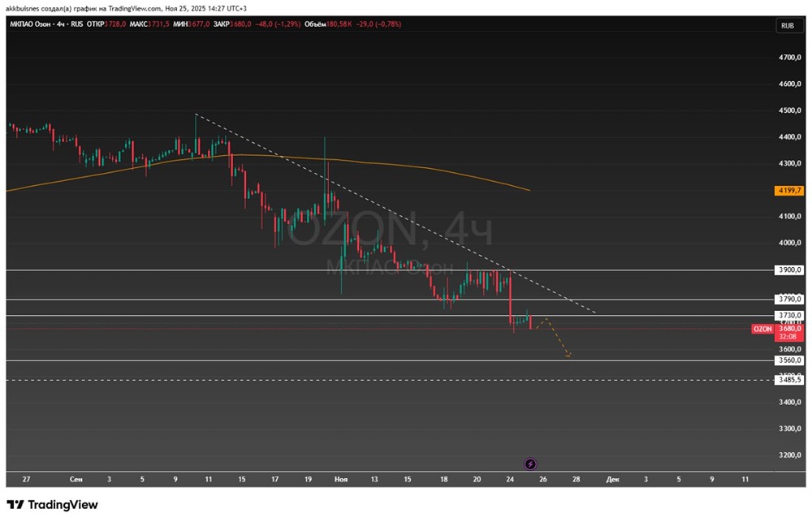Click the 19 date label on time axis
The height and width of the screenshot is (522, 812).
click(308, 480)
